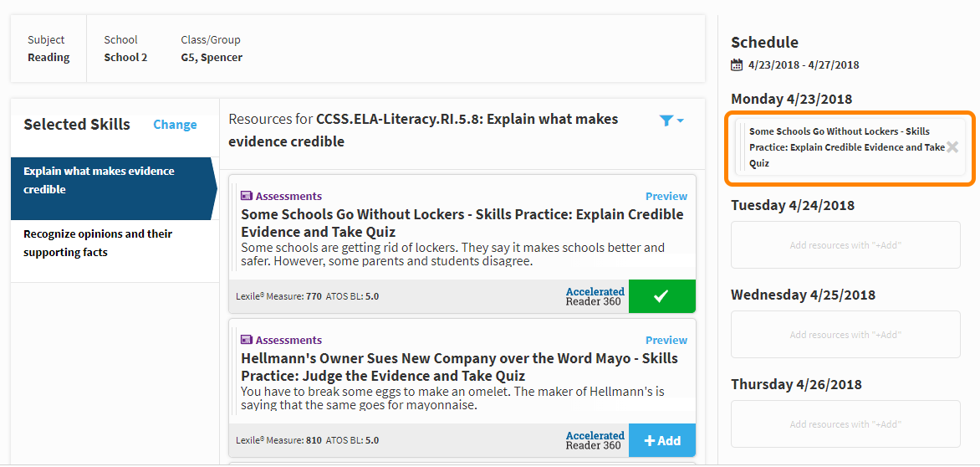Click the Thursday 4/26/2018 resource slot

[845, 423]
